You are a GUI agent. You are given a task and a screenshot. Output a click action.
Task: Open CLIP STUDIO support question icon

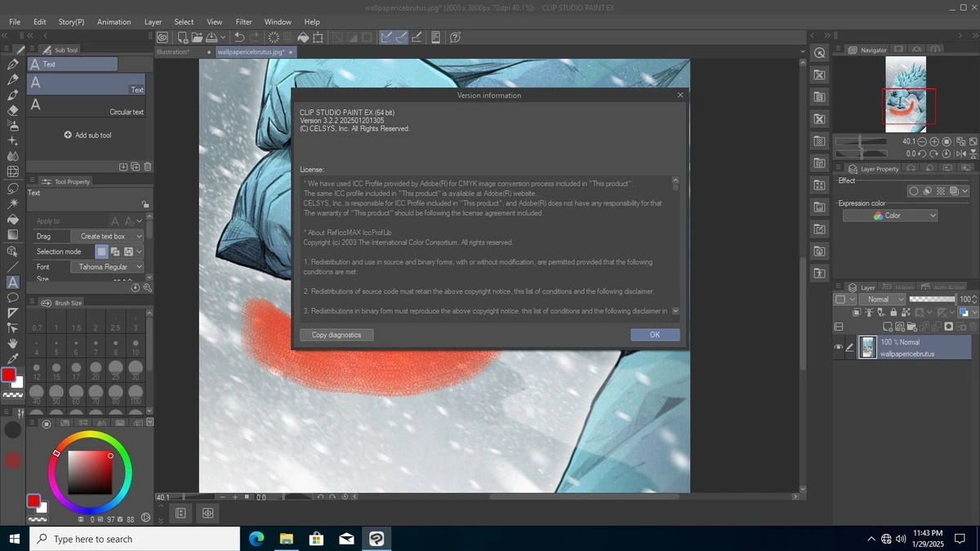456,37
